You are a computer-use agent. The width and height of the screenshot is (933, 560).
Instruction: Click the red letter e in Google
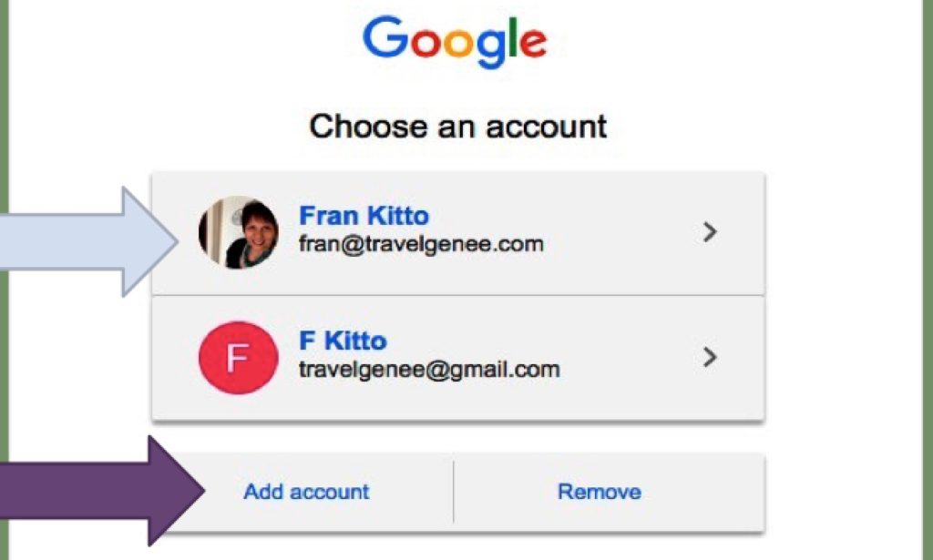click(x=533, y=42)
